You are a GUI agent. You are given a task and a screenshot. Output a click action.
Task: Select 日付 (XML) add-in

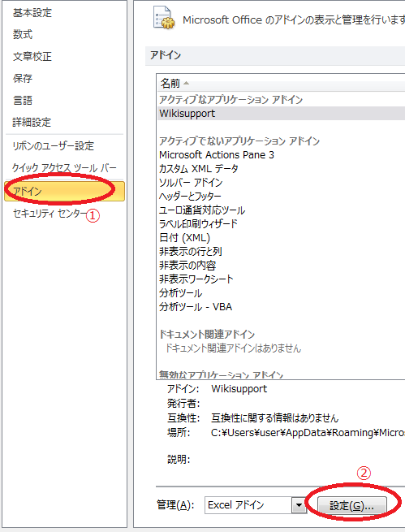(x=185, y=238)
